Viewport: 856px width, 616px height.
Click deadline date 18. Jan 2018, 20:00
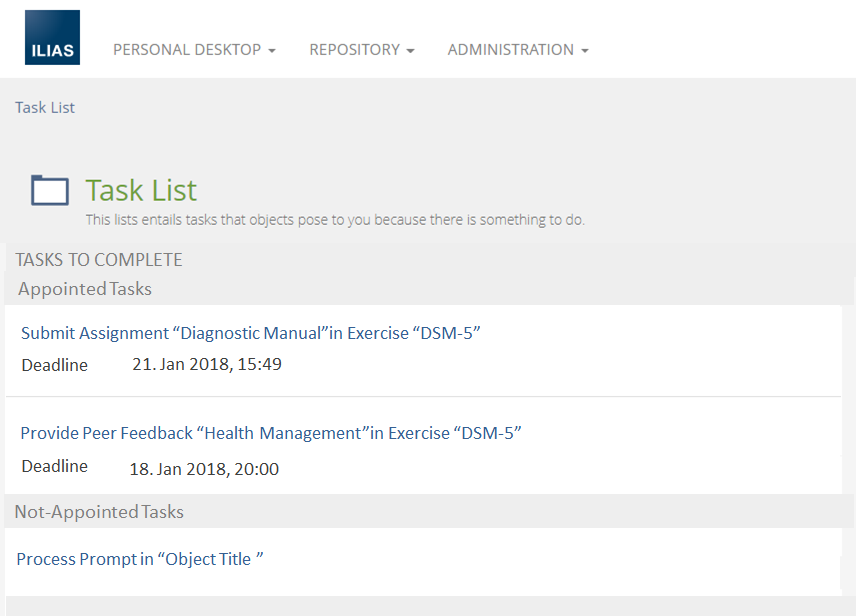(x=204, y=468)
